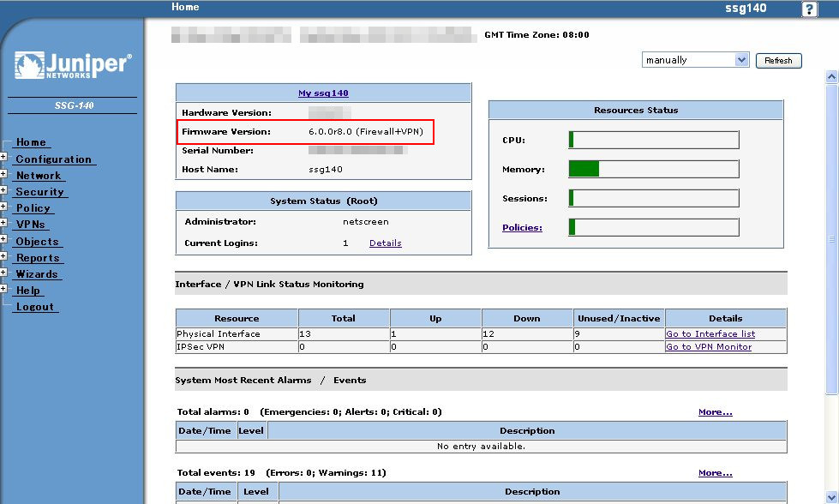
Task: Click the vertical scrollbar thumb
Action: tap(831, 238)
